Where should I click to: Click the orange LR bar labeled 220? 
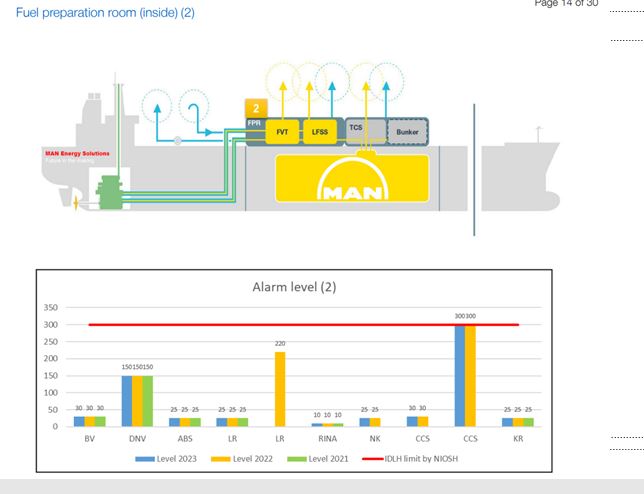click(280, 389)
